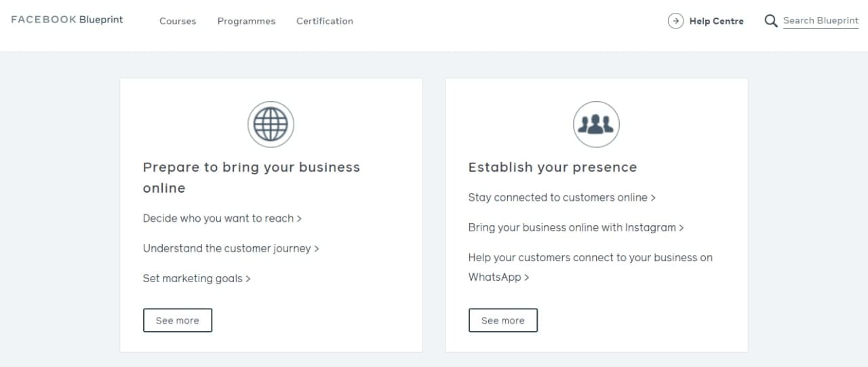This screenshot has width=868, height=367.
Task: Open 'Bring your business online with Instagram'
Action: [576, 227]
